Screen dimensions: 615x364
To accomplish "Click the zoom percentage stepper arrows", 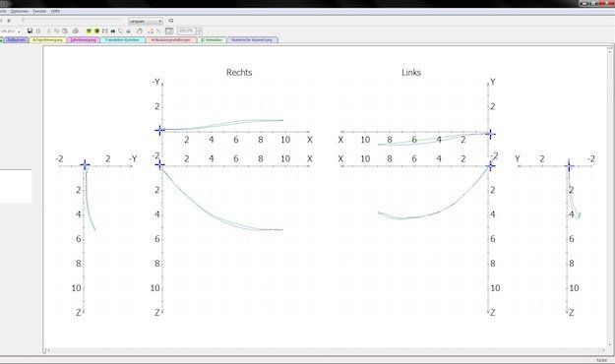I will tap(199, 30).
